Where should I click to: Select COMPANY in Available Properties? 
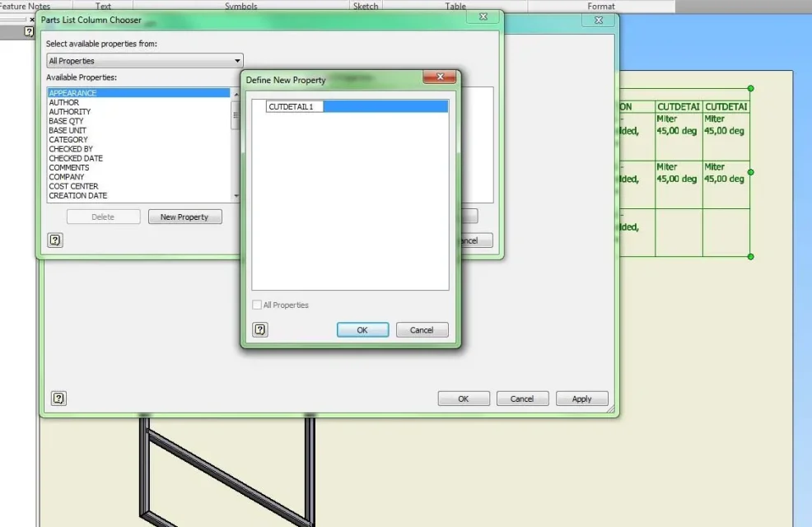point(139,177)
